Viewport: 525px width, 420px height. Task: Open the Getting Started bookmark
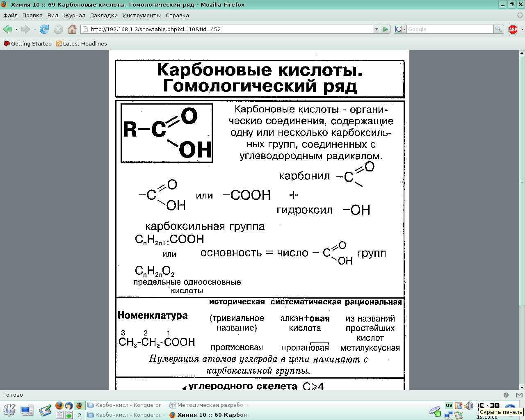[27, 43]
